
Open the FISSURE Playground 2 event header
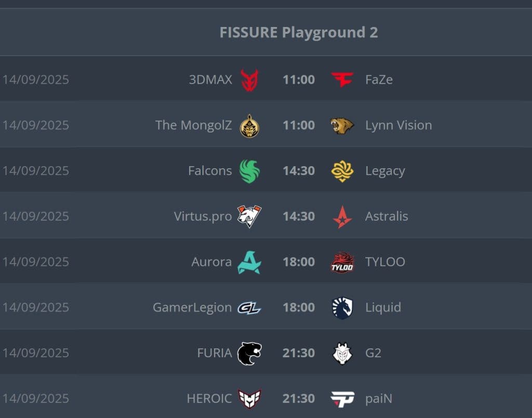pyautogui.click(x=299, y=32)
